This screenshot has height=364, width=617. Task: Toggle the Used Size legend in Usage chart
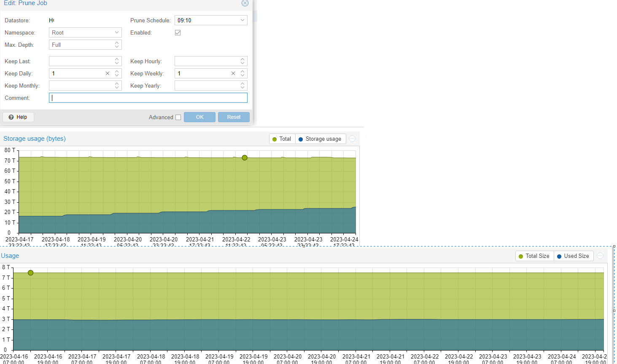click(x=573, y=256)
